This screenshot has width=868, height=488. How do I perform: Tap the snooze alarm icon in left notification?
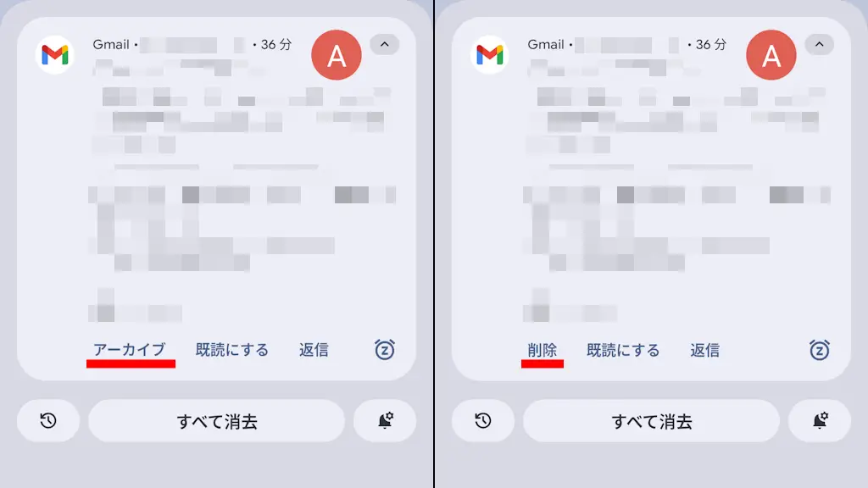pyautogui.click(x=384, y=350)
